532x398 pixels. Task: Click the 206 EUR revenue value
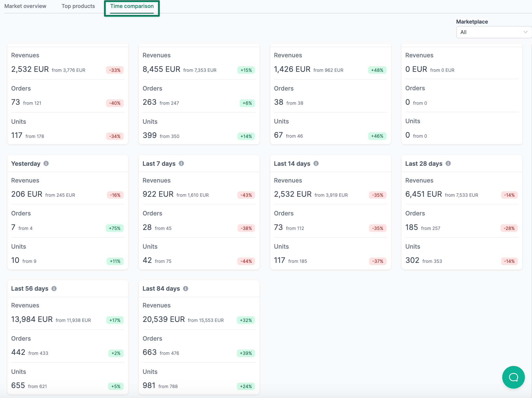27,194
